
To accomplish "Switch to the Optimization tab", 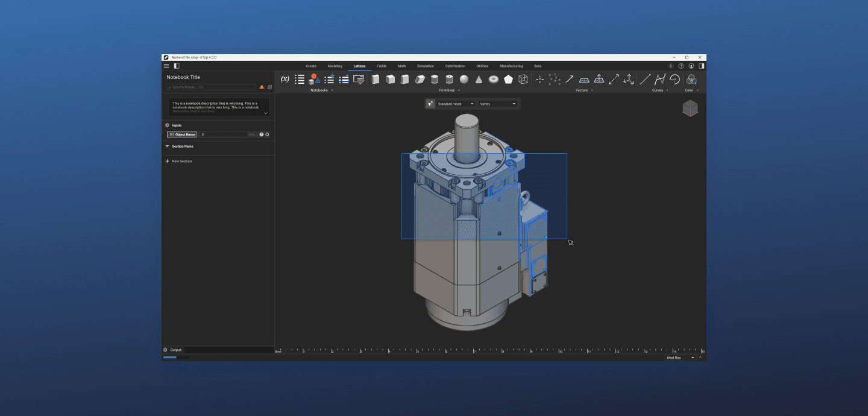I will click(x=455, y=66).
